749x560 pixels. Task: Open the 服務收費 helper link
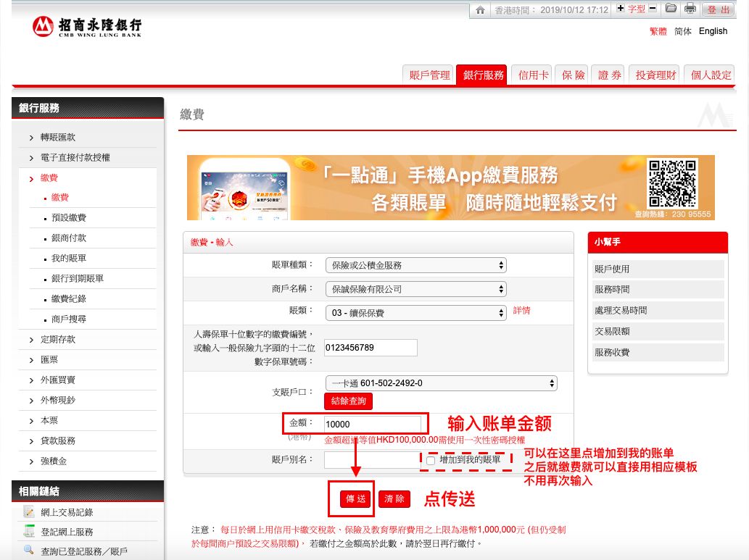(658, 352)
